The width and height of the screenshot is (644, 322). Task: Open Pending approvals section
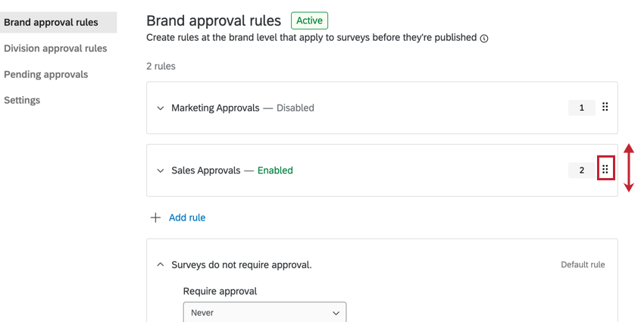click(x=46, y=74)
